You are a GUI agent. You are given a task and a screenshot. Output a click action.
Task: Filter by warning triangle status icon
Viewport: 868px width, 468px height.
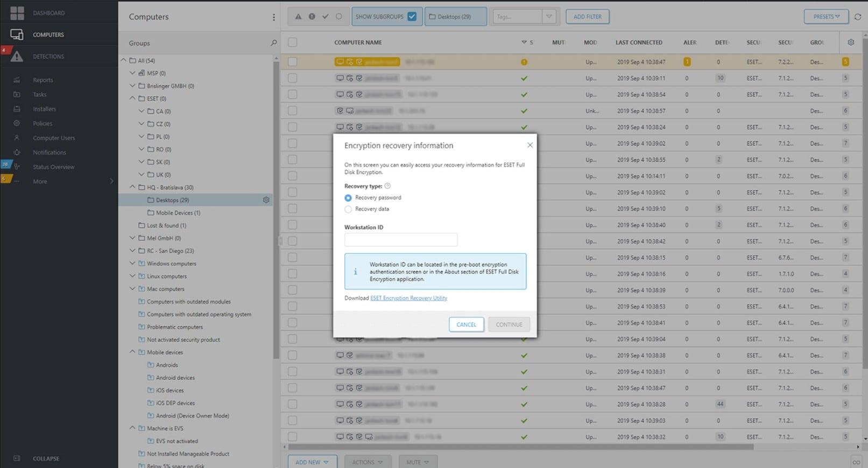click(298, 17)
